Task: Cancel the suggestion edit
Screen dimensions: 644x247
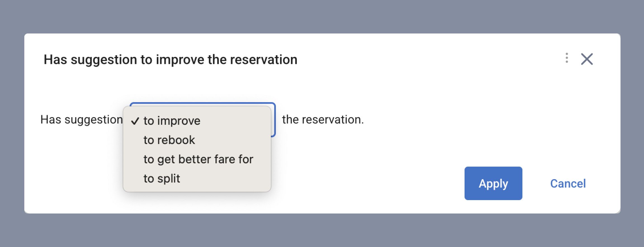Action: [x=567, y=183]
